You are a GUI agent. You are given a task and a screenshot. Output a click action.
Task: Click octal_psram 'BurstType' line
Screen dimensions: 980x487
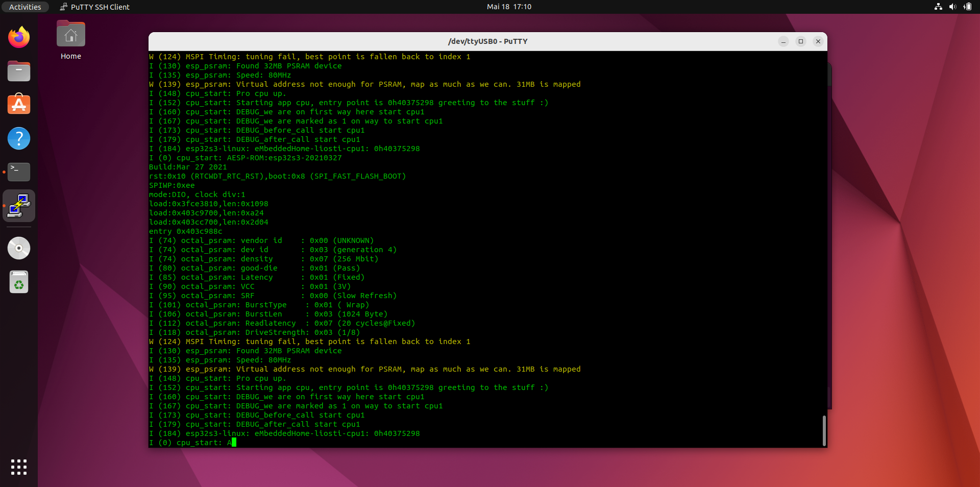point(259,305)
